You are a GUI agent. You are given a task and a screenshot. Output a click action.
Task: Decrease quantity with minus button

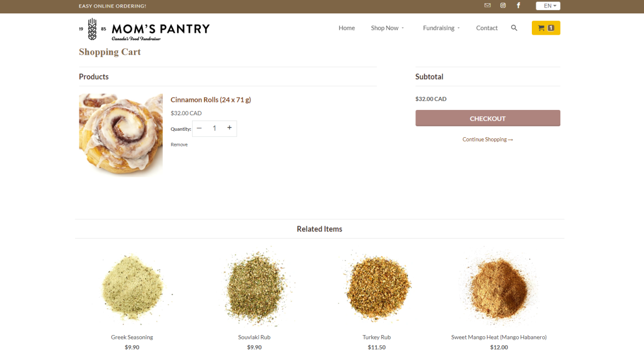coord(200,128)
